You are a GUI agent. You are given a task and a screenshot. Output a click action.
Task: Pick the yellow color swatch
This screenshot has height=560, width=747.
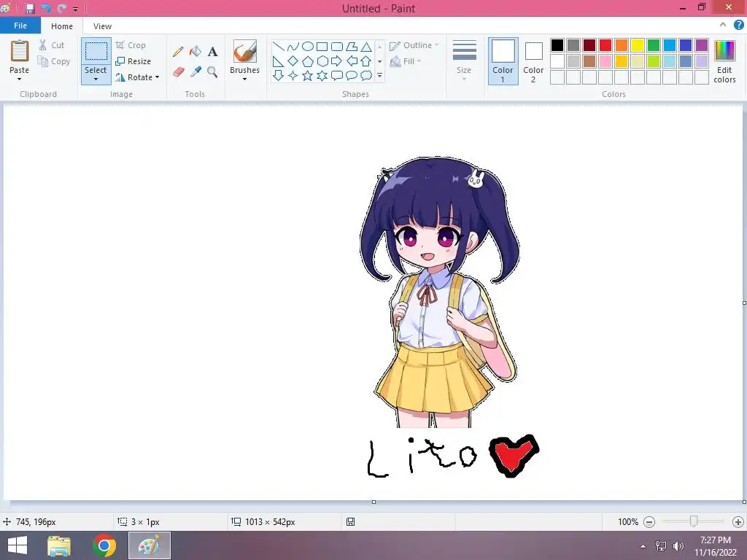[x=638, y=45]
